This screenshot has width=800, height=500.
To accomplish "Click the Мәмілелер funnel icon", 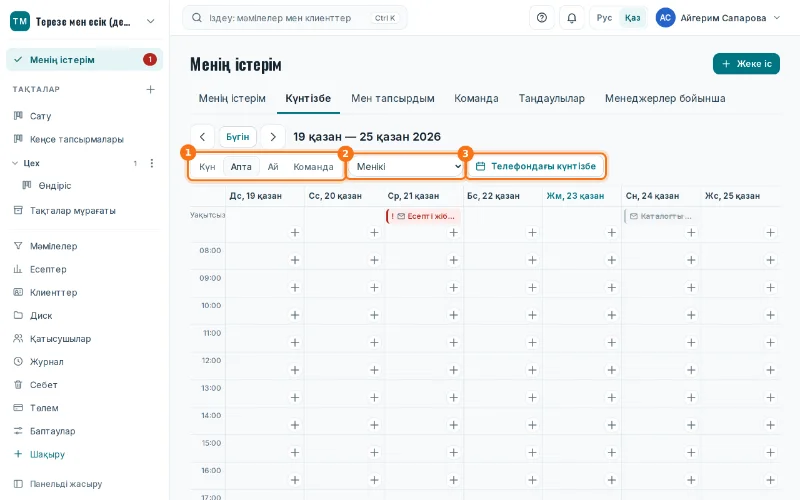I will pyautogui.click(x=18, y=246).
